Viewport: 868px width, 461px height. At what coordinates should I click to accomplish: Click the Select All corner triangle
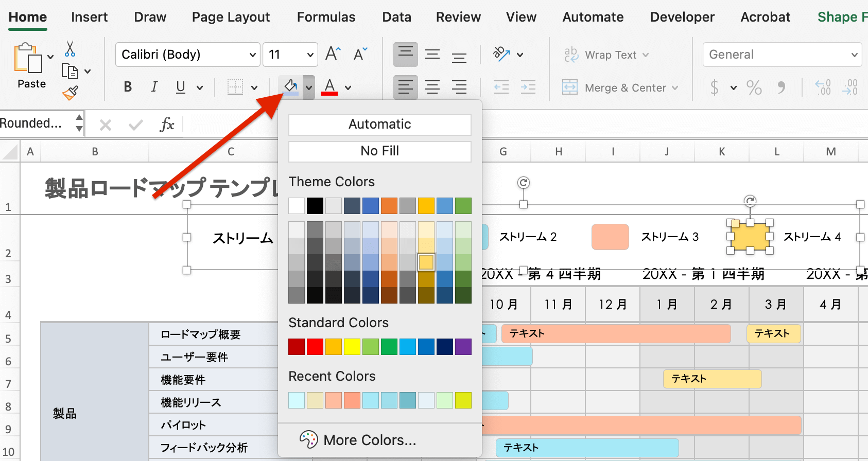[10, 152]
